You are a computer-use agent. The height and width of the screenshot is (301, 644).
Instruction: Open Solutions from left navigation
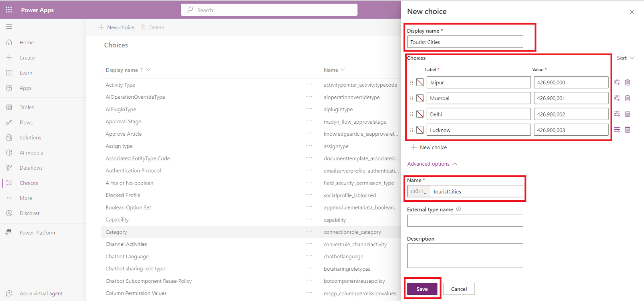coord(30,137)
